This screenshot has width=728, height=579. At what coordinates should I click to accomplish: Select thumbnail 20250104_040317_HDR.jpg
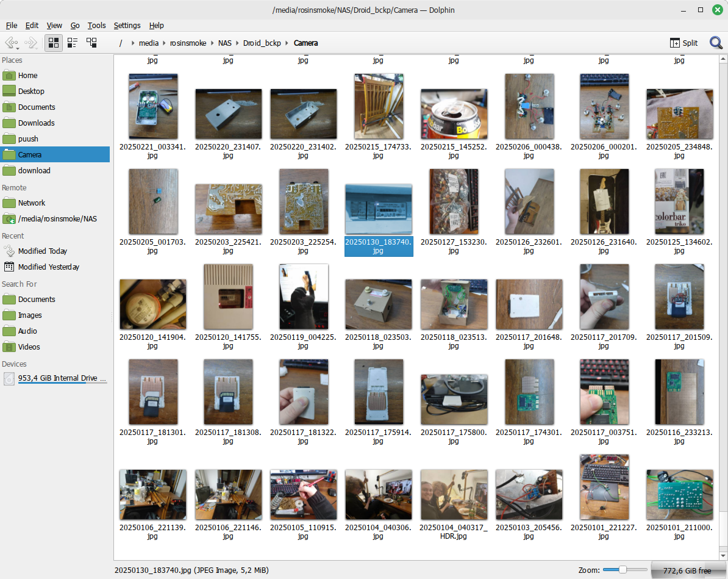(x=454, y=494)
